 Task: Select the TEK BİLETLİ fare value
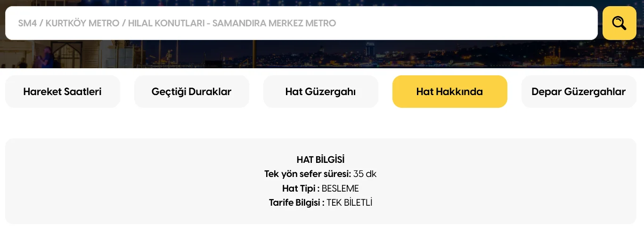350,203
